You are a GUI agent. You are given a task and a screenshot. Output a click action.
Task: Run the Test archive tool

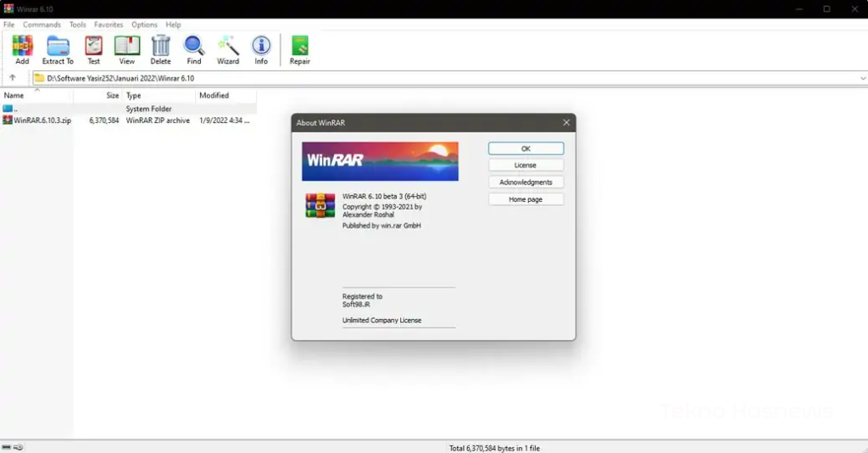[93, 48]
